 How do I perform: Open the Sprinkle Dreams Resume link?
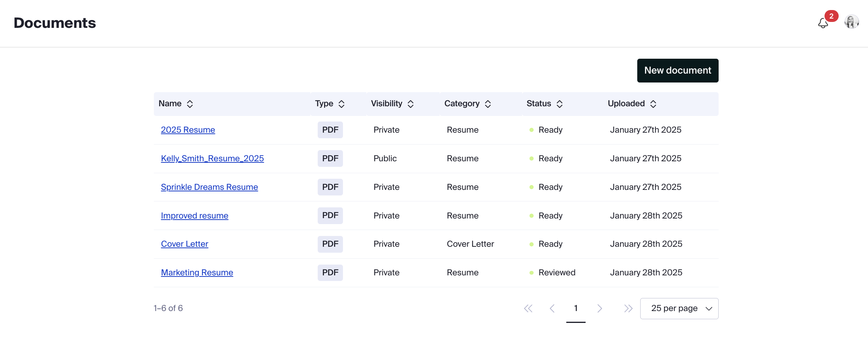point(210,187)
